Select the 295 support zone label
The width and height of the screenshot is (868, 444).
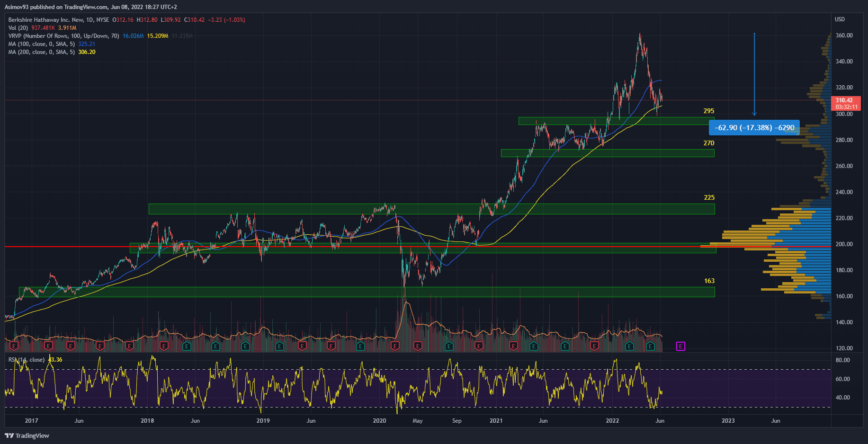click(708, 111)
